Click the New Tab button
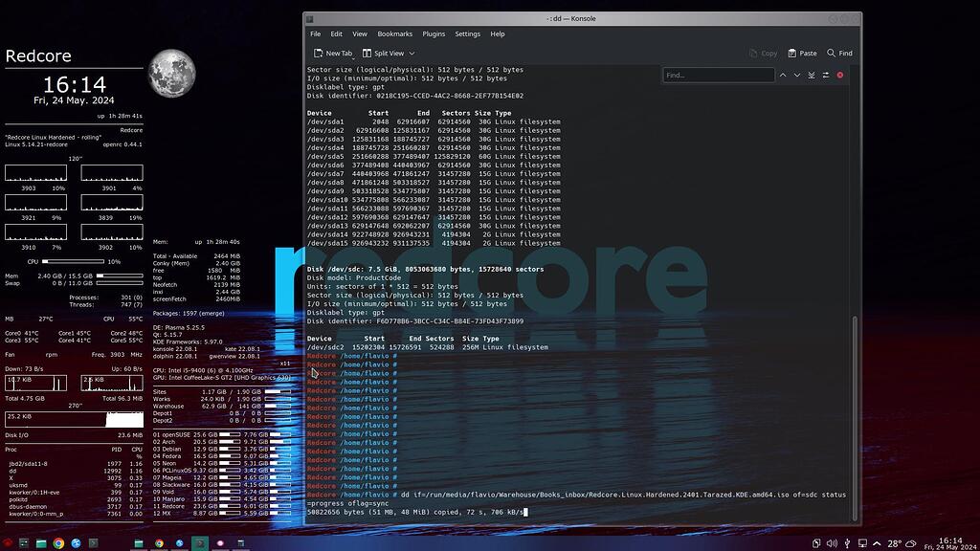 pyautogui.click(x=338, y=53)
